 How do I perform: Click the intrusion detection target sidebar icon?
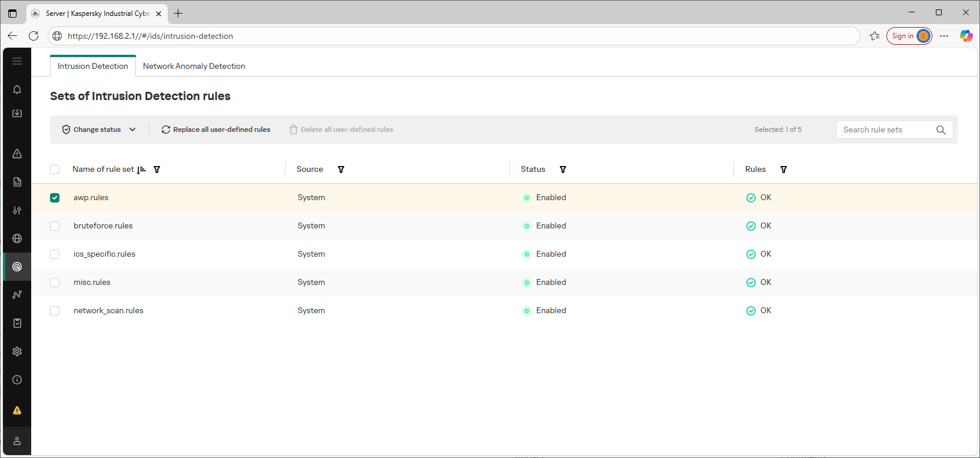coord(17,267)
